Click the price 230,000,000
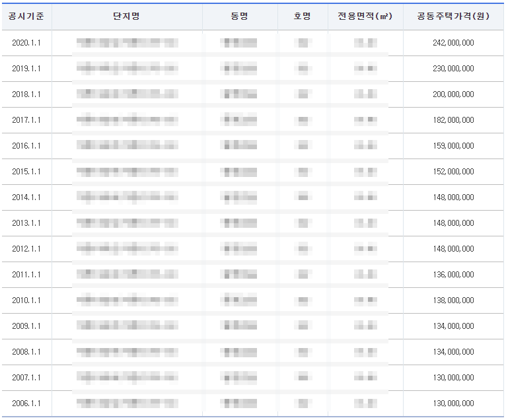 453,68
